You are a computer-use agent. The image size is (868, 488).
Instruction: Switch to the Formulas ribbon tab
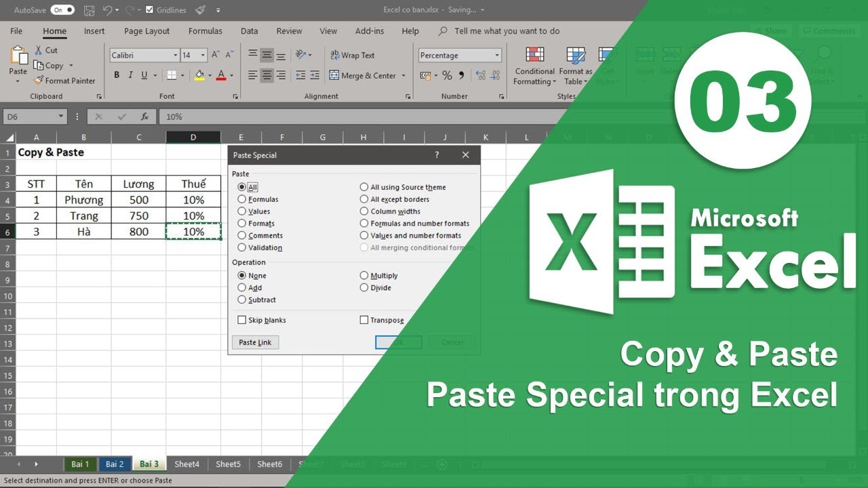pos(205,31)
